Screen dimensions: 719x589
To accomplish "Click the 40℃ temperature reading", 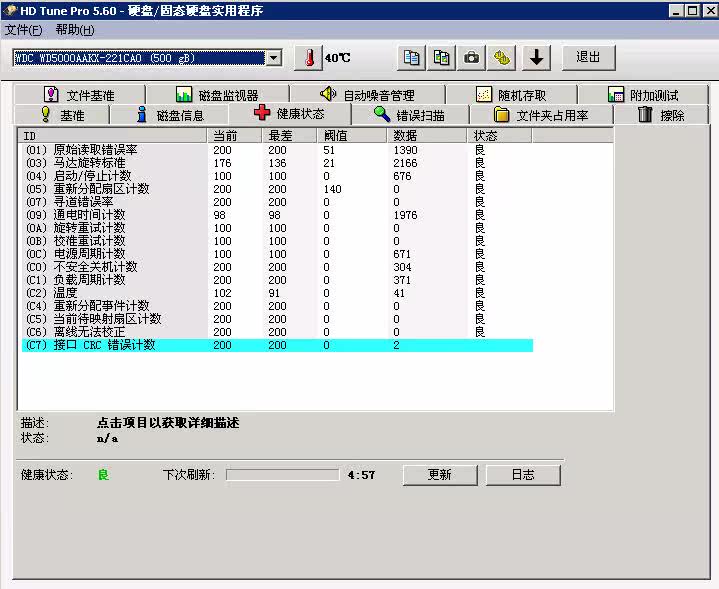I will tap(337, 58).
